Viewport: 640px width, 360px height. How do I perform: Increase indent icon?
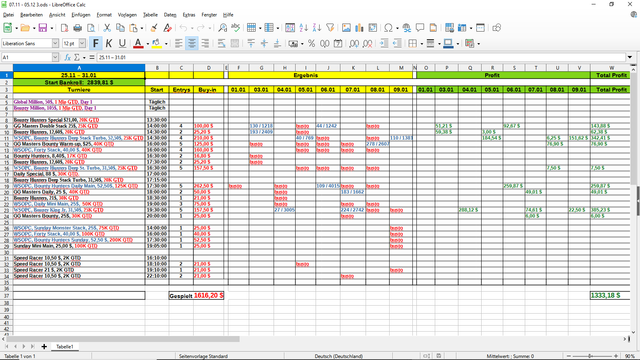click(383, 43)
